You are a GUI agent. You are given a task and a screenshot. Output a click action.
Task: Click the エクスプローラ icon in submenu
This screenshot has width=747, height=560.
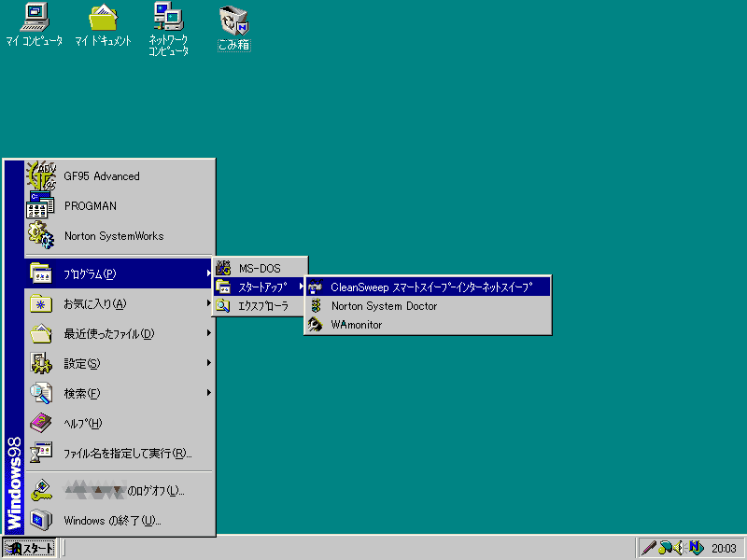click(223, 306)
